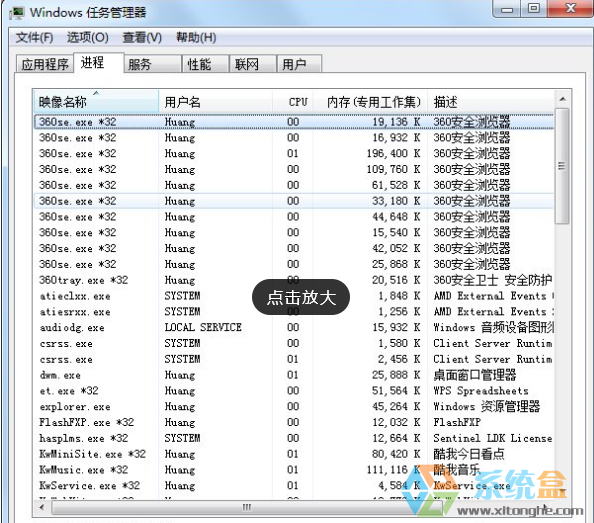Screen dimensions: 594x523
Task: Open the 查看(V) menu
Action: (142, 37)
